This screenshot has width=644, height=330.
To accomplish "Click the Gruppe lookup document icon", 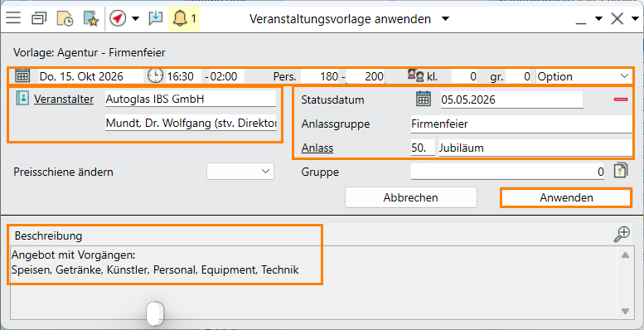I will [621, 171].
